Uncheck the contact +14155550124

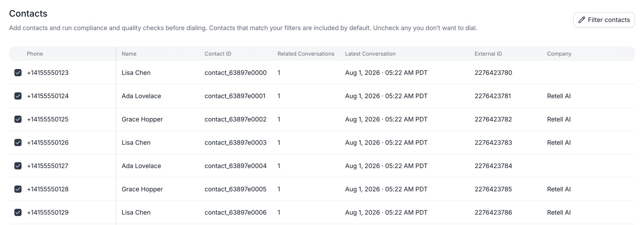click(18, 96)
